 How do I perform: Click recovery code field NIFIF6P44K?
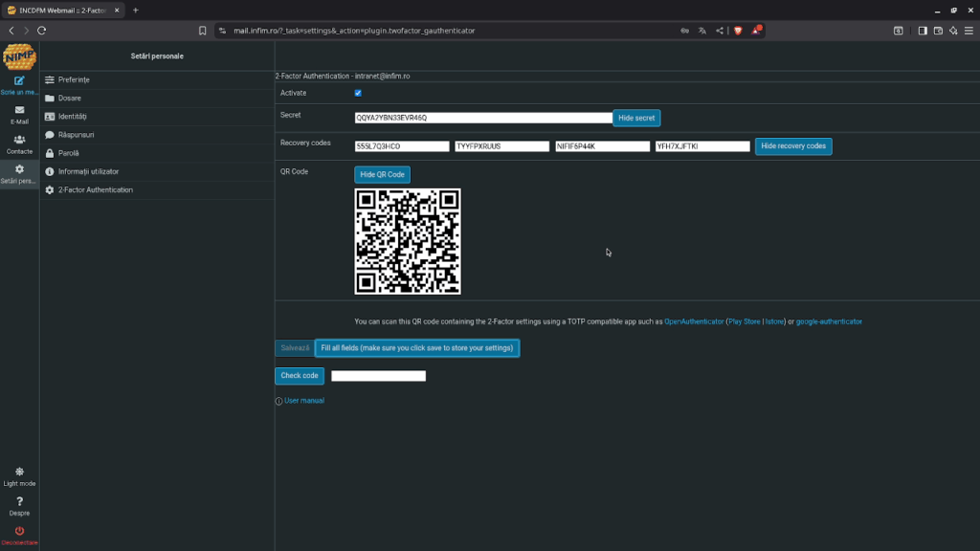pos(603,146)
